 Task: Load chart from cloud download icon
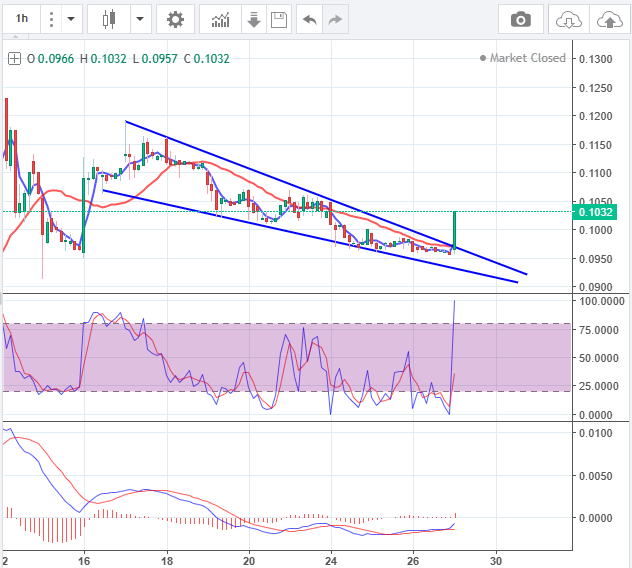click(x=569, y=19)
